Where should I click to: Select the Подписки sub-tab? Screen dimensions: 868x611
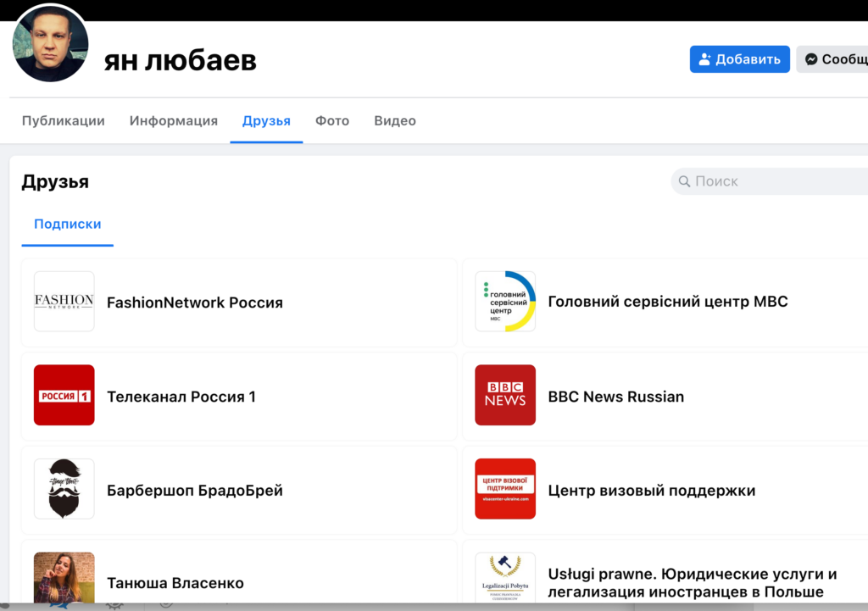(x=68, y=225)
